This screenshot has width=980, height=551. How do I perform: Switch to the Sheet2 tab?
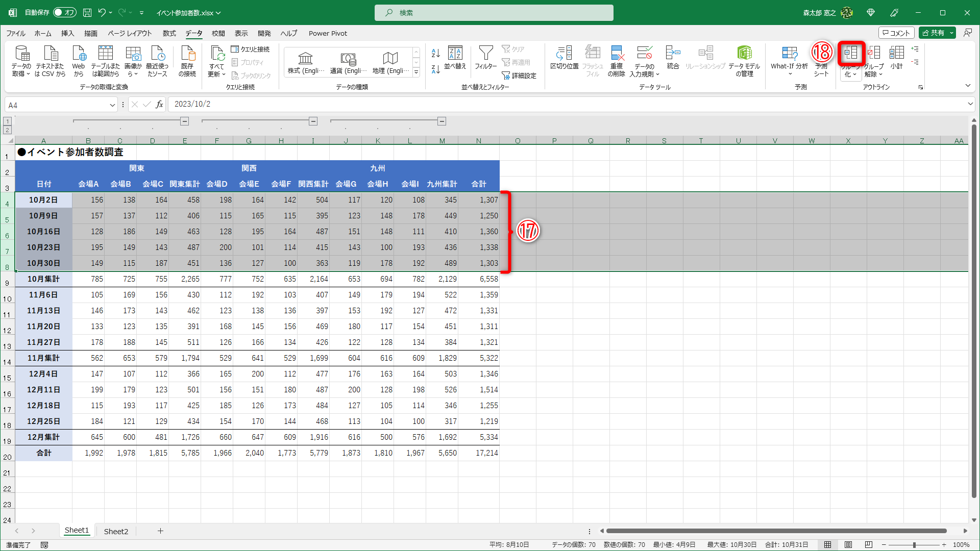(116, 531)
